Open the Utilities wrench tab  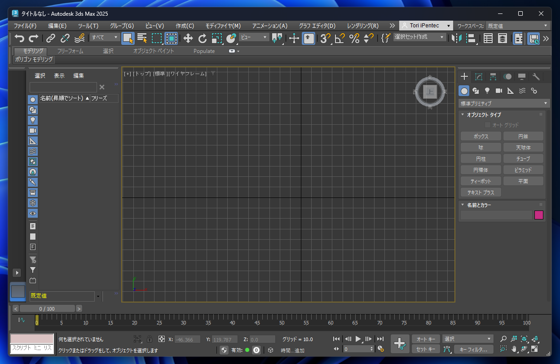(x=536, y=76)
